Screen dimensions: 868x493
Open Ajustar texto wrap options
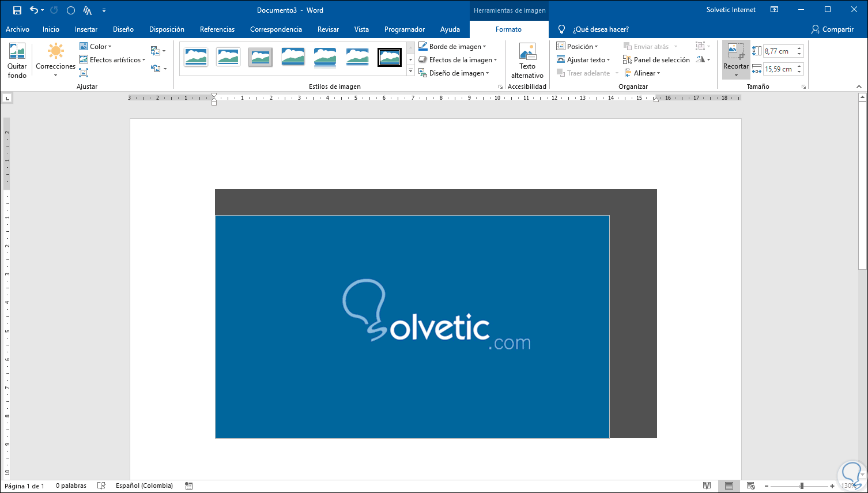coord(583,60)
